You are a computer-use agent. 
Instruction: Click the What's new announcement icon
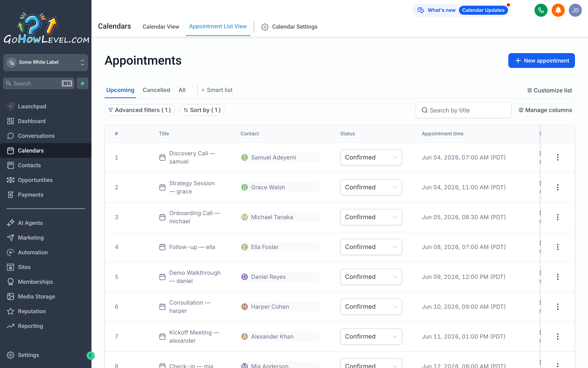[421, 10]
